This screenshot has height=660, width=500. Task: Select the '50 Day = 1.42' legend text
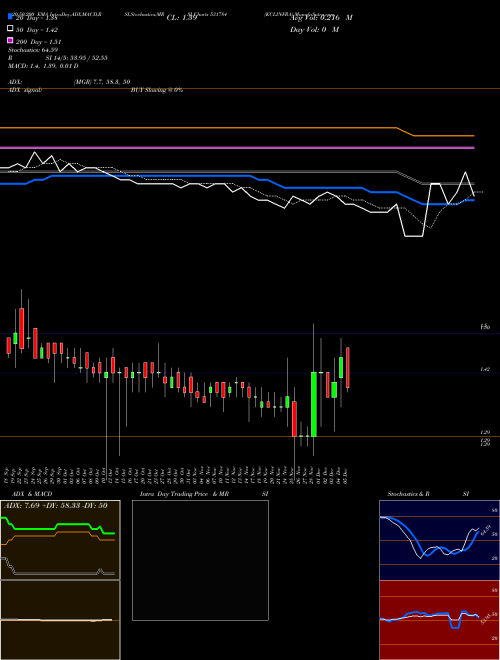click(37, 30)
